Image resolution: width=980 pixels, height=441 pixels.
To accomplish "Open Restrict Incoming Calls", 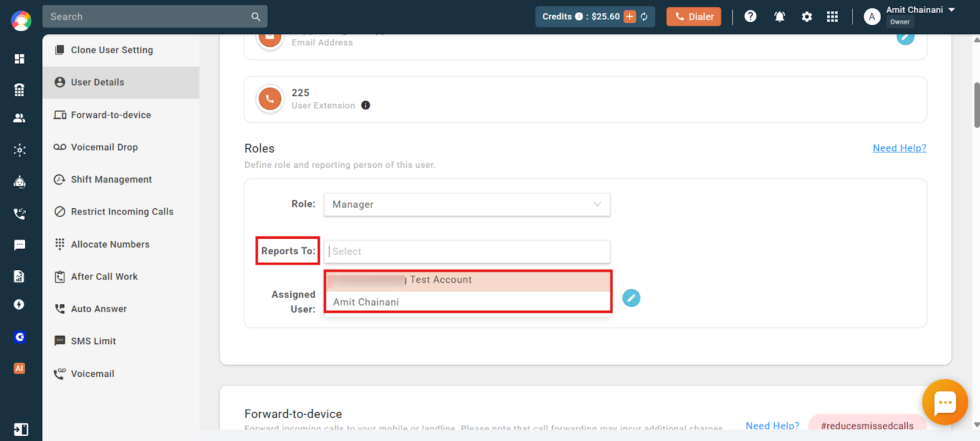I will 121,211.
